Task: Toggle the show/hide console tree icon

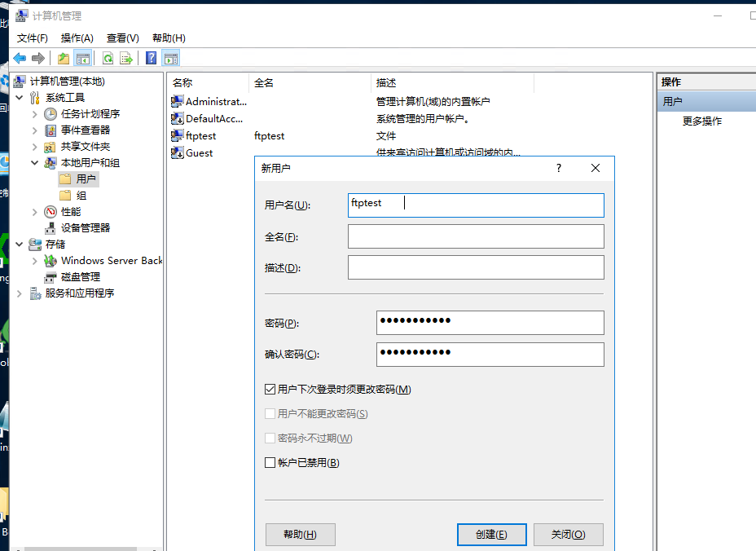Action: pyautogui.click(x=83, y=59)
